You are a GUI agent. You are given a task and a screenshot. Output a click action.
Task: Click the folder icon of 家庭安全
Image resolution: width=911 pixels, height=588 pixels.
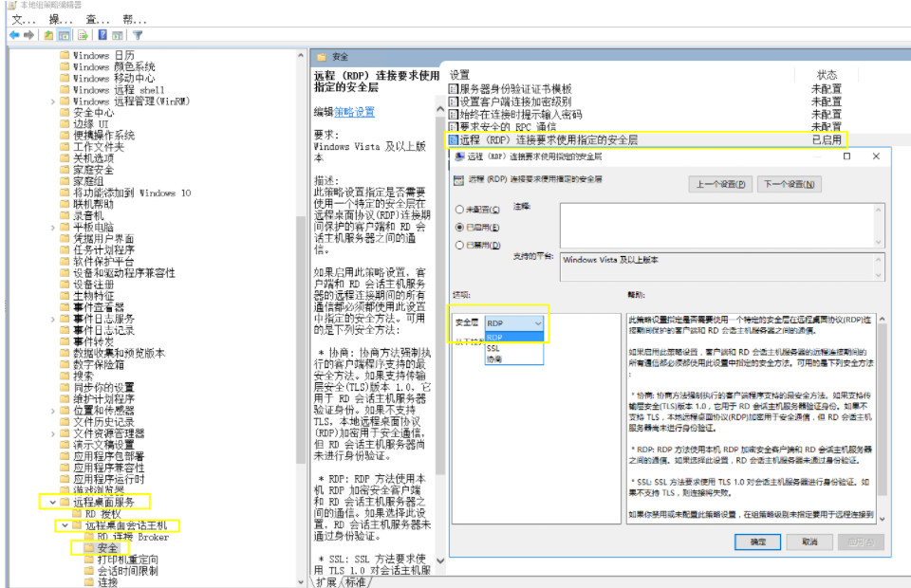(x=65, y=170)
